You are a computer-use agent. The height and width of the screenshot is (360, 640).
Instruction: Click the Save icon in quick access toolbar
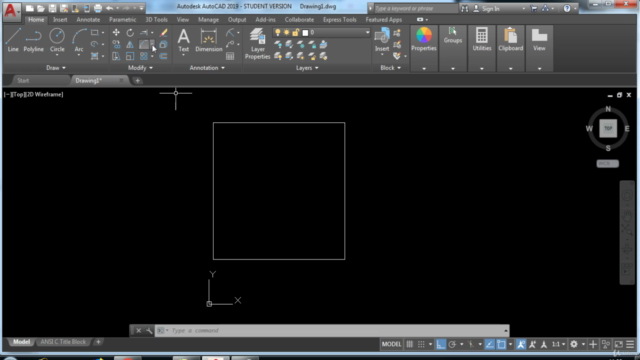(53, 8)
